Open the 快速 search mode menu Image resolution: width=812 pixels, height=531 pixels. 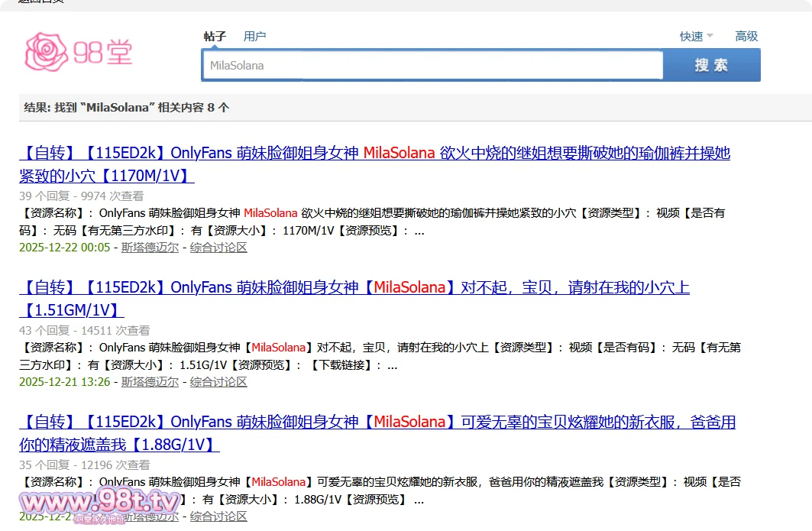click(691, 36)
